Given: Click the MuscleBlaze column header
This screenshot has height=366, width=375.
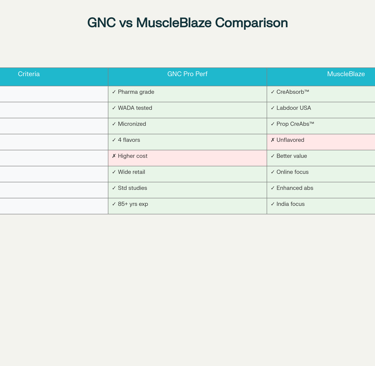Looking at the screenshot, I should point(321,77).
